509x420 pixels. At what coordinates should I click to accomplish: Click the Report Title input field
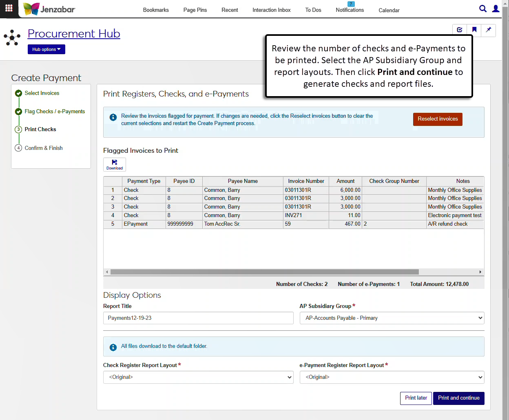point(198,318)
